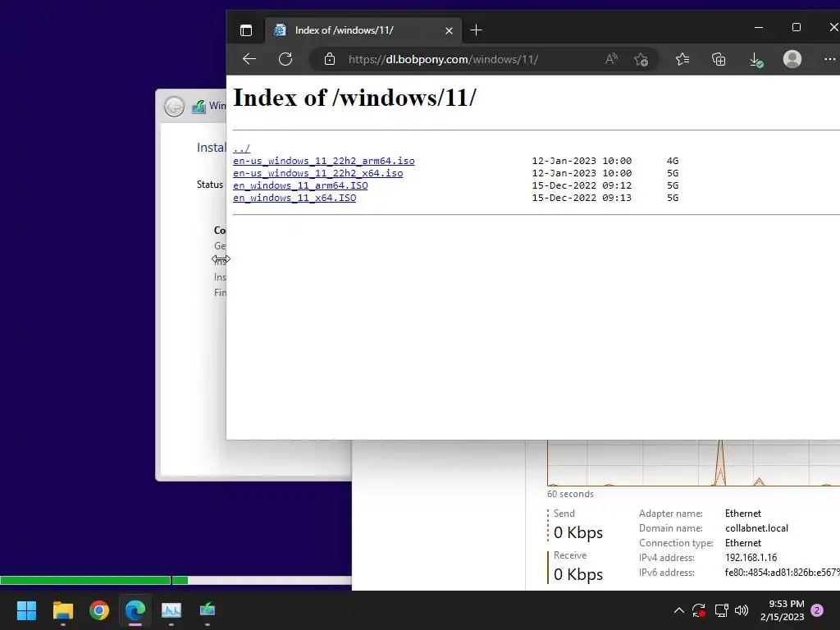This screenshot has width=840, height=630.
Task: Download en_windows_11_x64.ISO
Action: [x=294, y=198]
